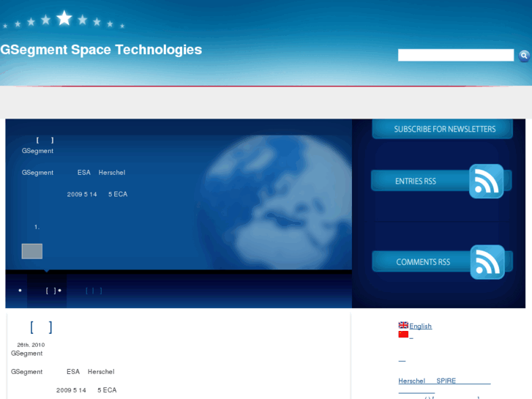
Task: Select the second dimmed slider tab
Action: point(94,291)
